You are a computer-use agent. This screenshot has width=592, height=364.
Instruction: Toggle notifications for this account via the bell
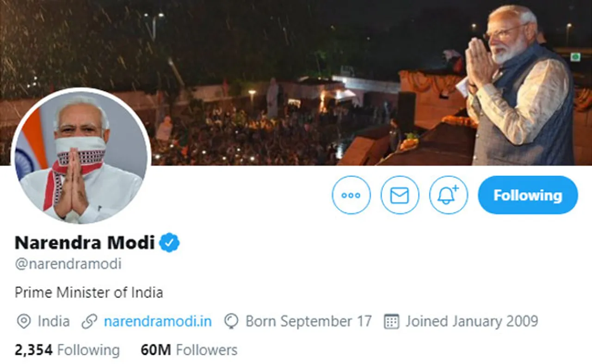449,195
